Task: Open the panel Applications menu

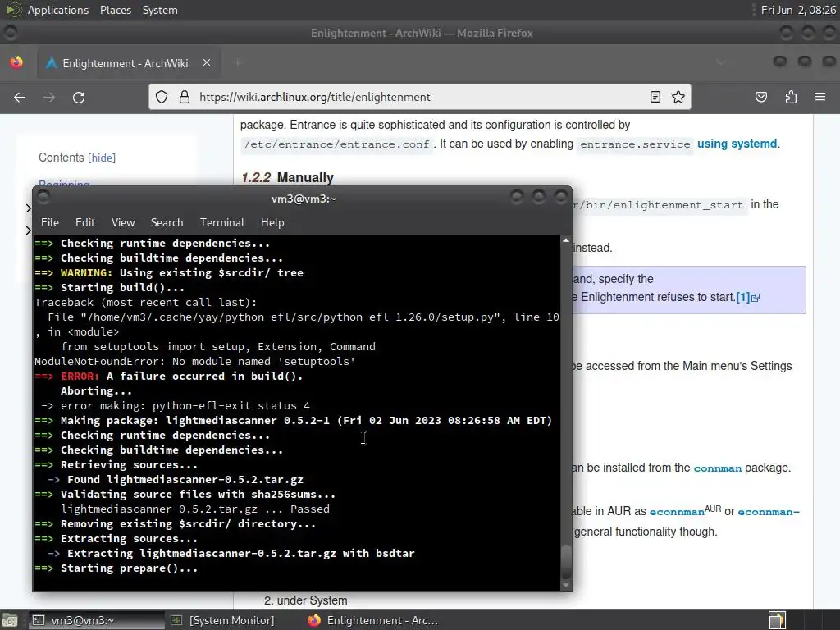Action: click(58, 10)
